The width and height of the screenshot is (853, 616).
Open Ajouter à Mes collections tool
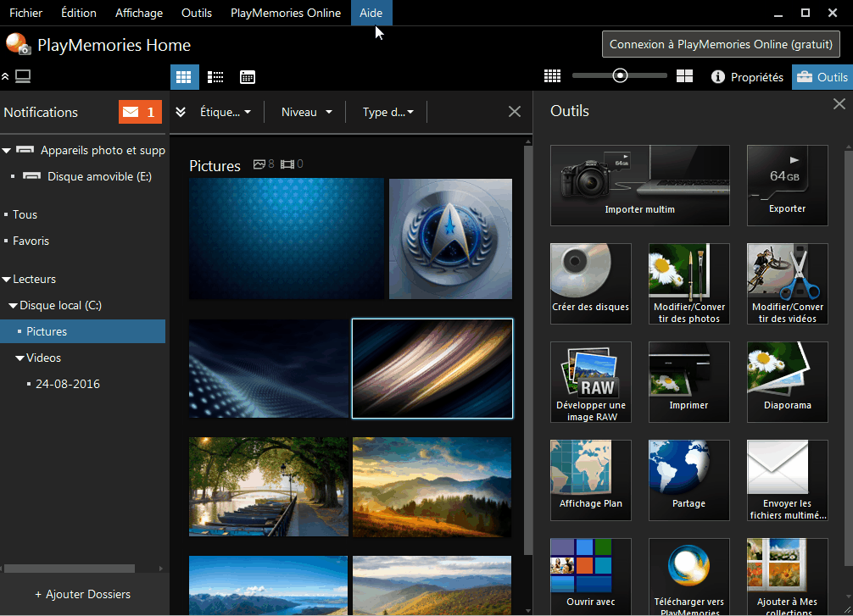tap(787, 576)
